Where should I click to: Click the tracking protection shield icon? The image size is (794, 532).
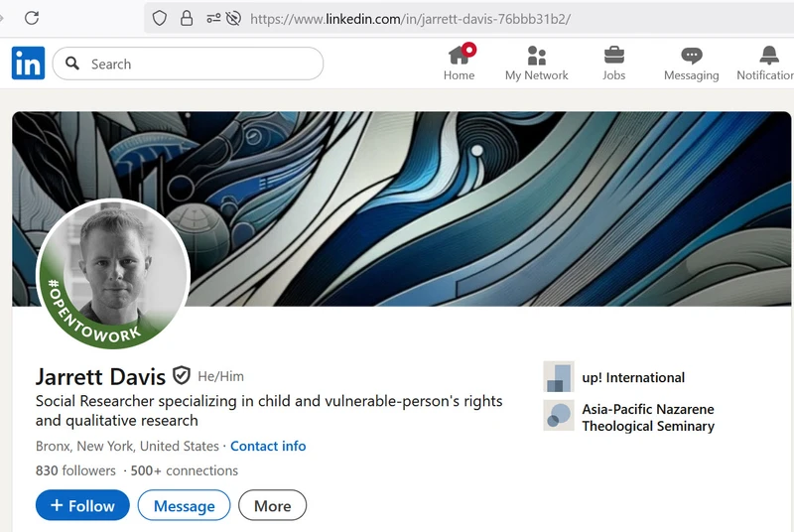coord(159,18)
